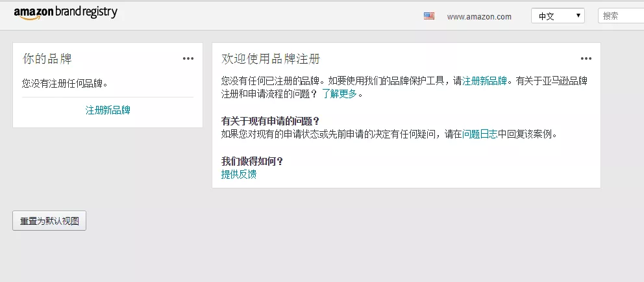Click the 你的品牌 card heading
This screenshot has width=644, height=282.
click(47, 58)
